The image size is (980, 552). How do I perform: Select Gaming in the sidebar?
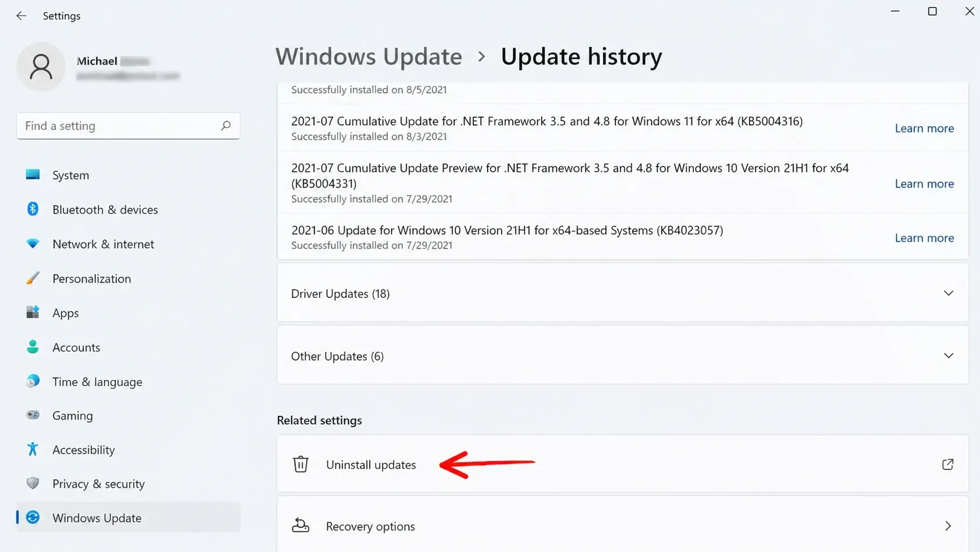[128, 415]
